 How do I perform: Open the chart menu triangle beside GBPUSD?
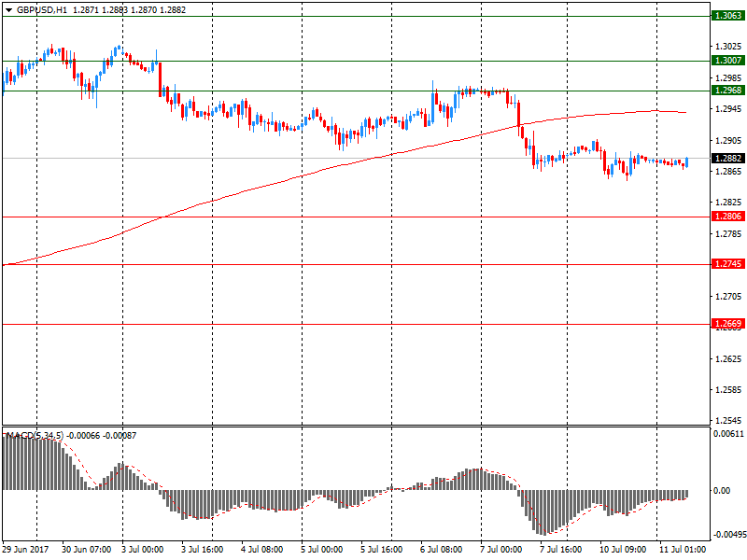(x=8, y=10)
